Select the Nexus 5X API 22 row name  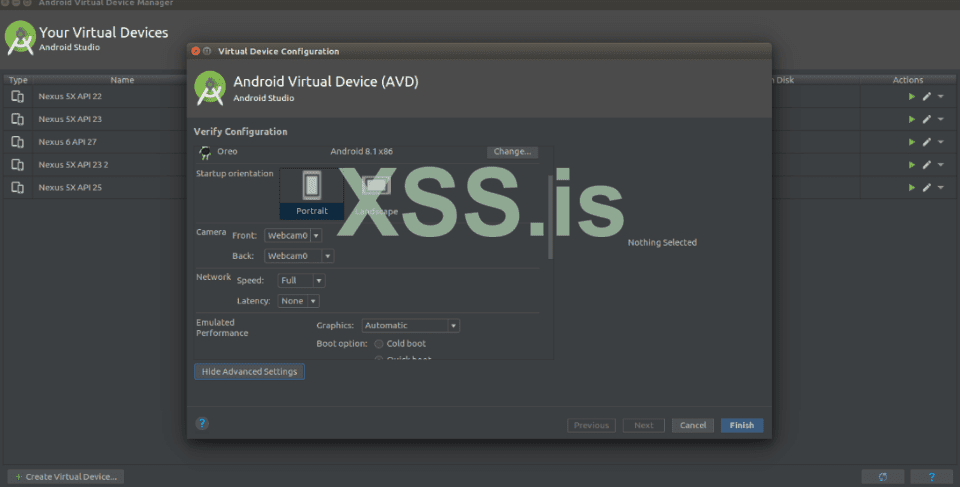[70, 96]
